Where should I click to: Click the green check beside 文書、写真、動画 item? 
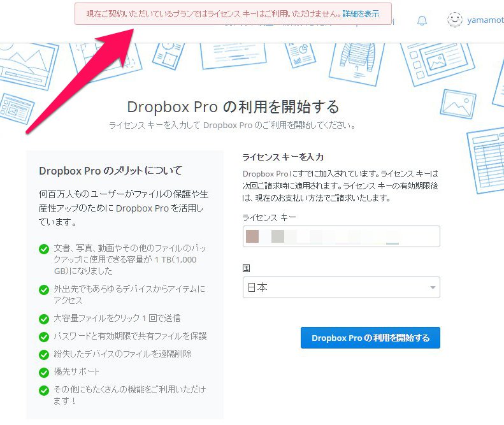[44, 249]
